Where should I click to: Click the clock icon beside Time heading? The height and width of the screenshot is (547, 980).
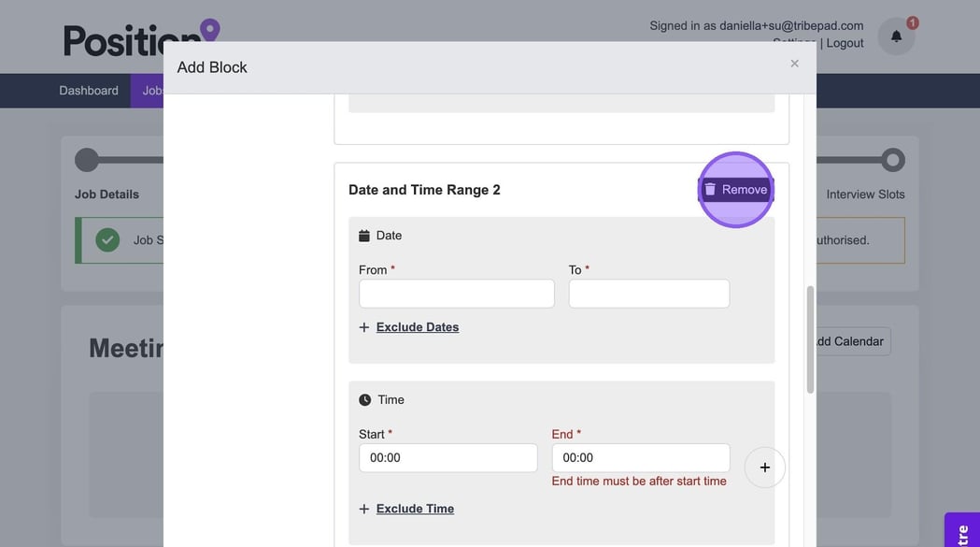364,400
